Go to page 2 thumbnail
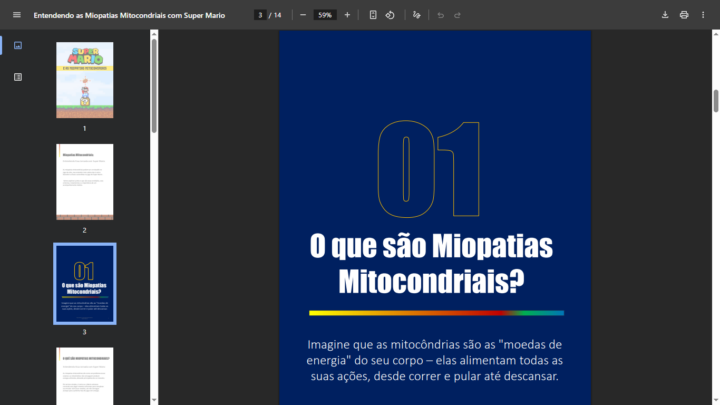 pos(85,181)
